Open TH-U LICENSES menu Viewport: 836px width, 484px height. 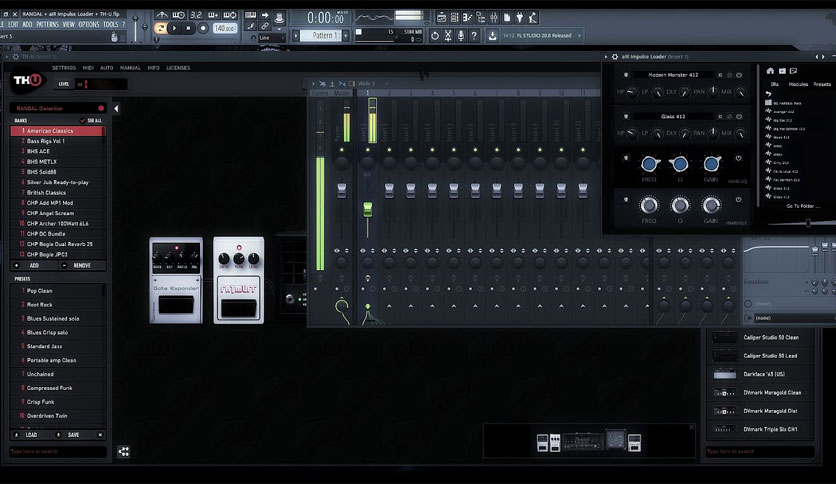click(x=178, y=68)
